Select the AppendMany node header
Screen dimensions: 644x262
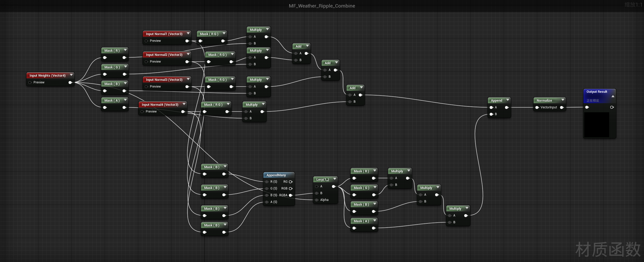point(276,175)
